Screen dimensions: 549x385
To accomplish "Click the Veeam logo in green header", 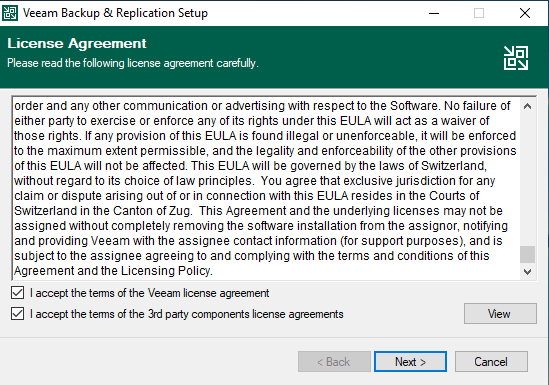I will point(516,58).
